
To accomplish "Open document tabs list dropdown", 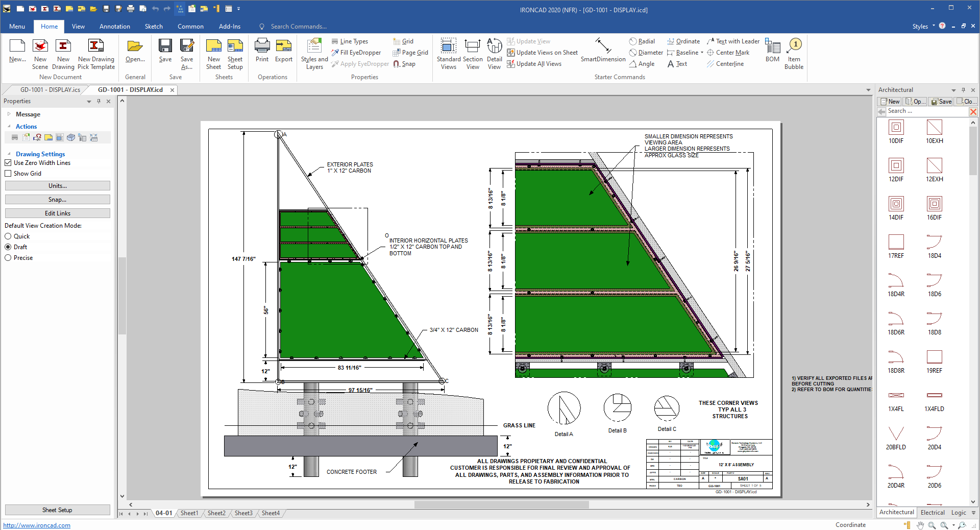I will click(868, 90).
